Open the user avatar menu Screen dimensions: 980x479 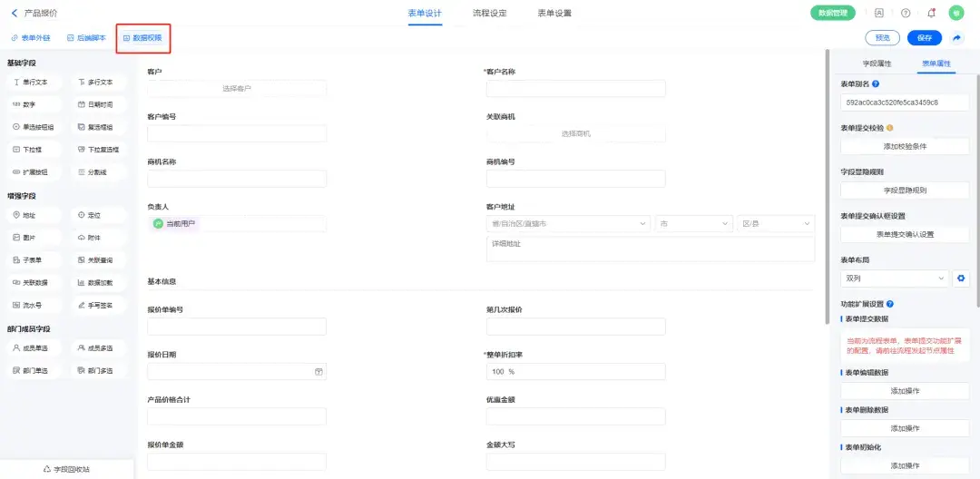[x=956, y=13]
